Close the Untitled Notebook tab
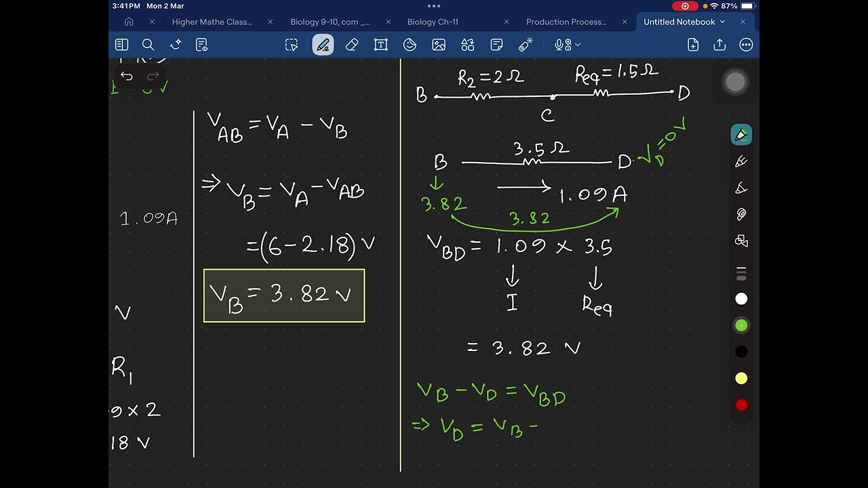Image resolution: width=868 pixels, height=488 pixels. pyautogui.click(x=743, y=22)
